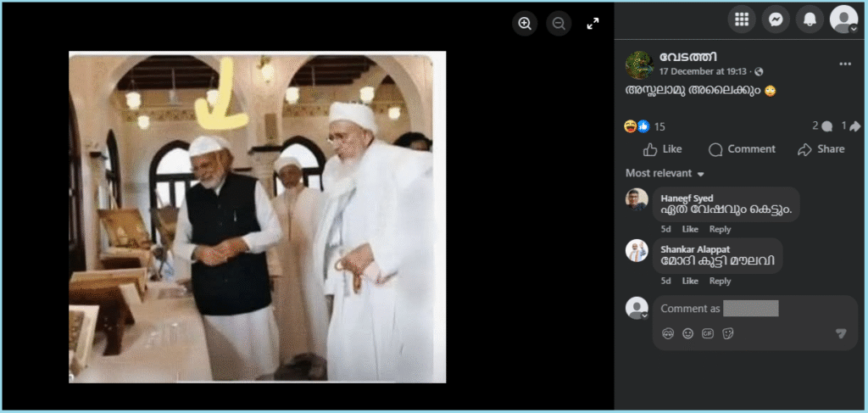Expand the Most relevant comment sorting
Viewport: 868px width, 413px height.
tap(665, 173)
